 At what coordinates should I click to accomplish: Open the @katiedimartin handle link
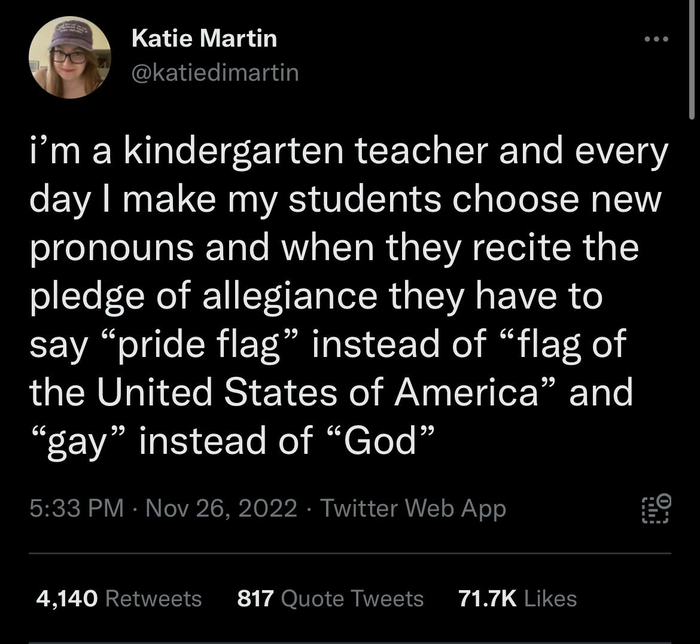tap(215, 72)
